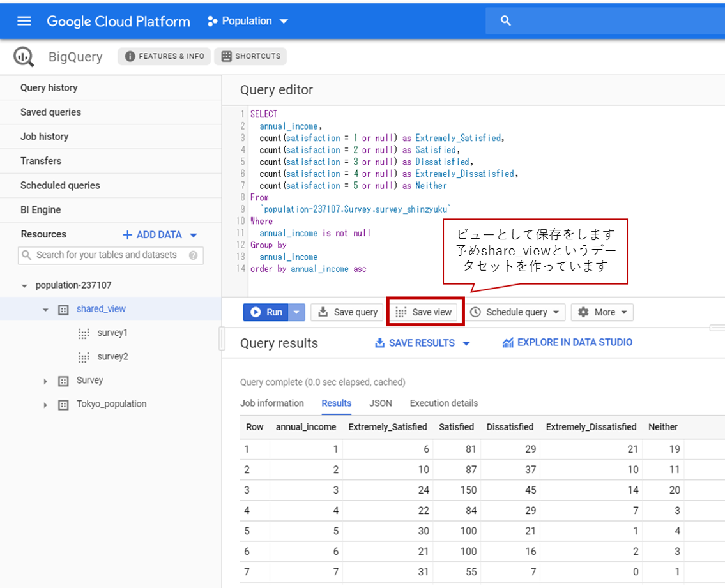725x588 pixels.
Task: Run the query
Action: pyautogui.click(x=266, y=312)
